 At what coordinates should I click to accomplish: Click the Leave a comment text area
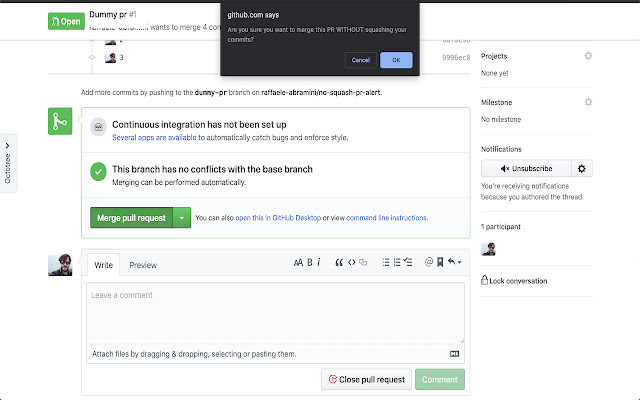275,313
